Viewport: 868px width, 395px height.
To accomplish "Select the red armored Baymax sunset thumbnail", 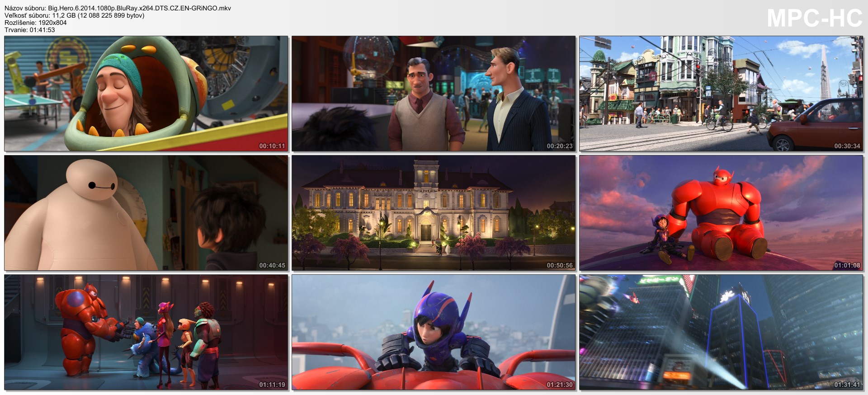I will pyautogui.click(x=721, y=213).
